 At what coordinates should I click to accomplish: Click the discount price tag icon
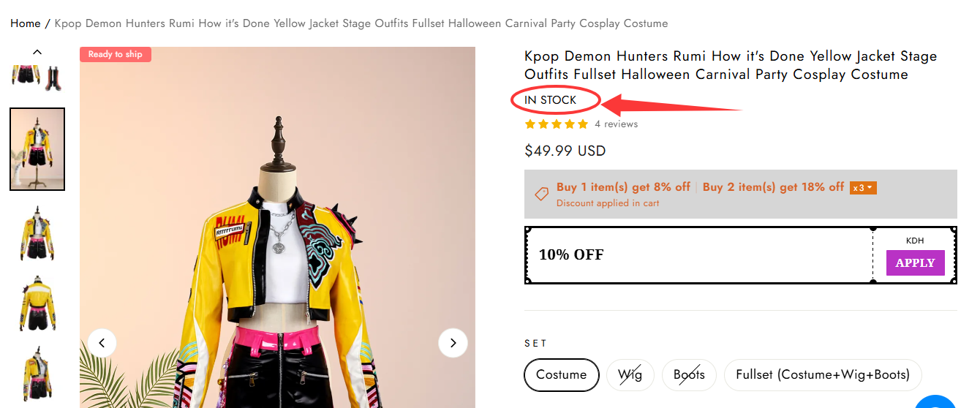[541, 194]
